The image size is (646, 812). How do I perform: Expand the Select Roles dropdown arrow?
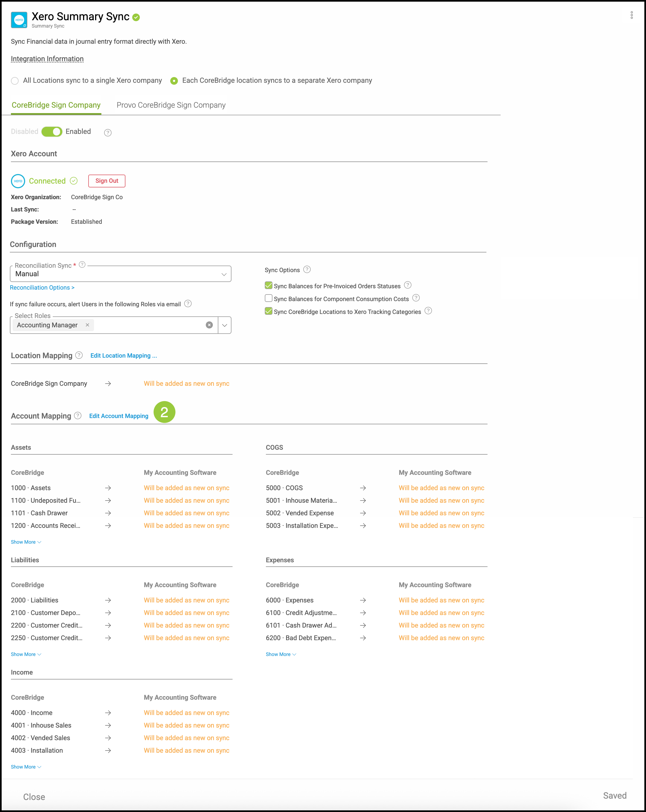click(225, 325)
